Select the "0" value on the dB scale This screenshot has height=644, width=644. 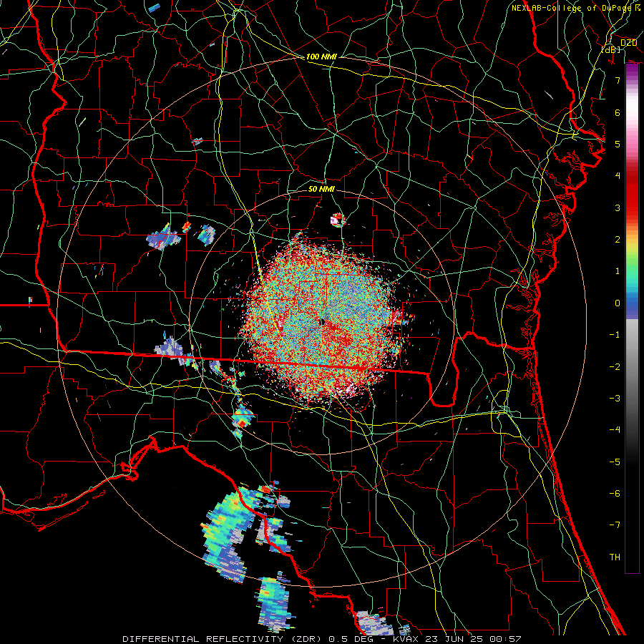[x=618, y=303]
